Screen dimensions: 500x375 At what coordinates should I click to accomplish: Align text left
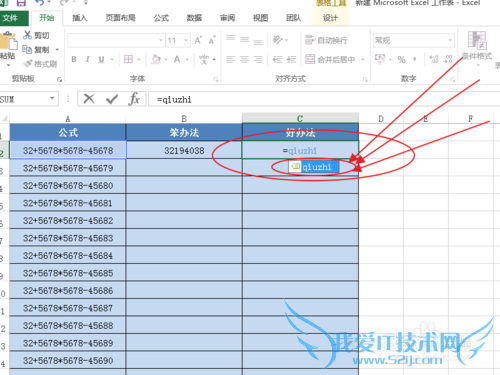[231, 59]
